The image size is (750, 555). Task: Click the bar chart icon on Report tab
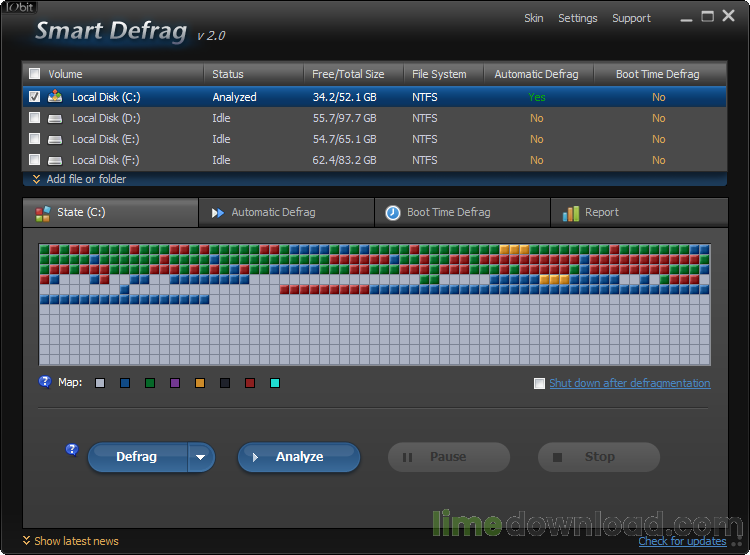571,213
